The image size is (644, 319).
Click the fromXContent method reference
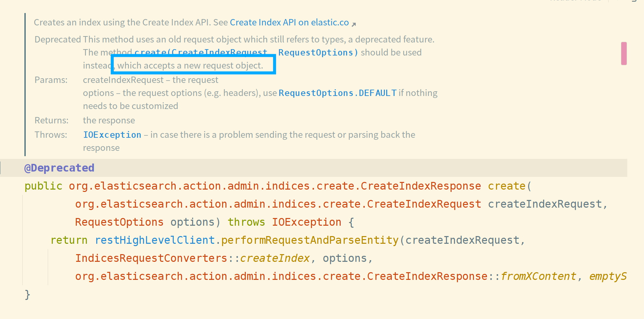point(538,276)
